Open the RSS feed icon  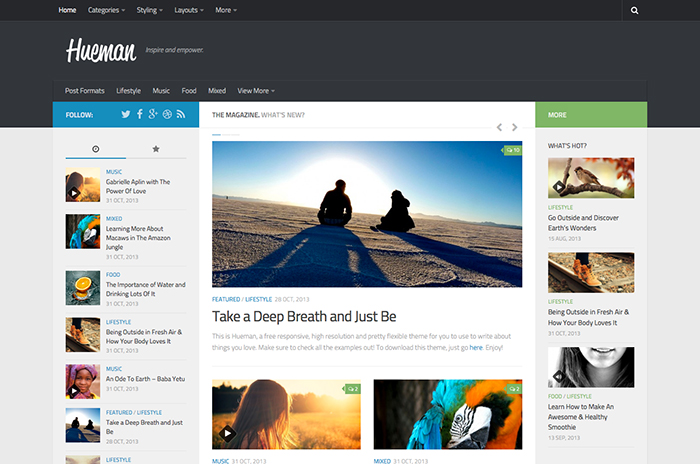coord(181,114)
